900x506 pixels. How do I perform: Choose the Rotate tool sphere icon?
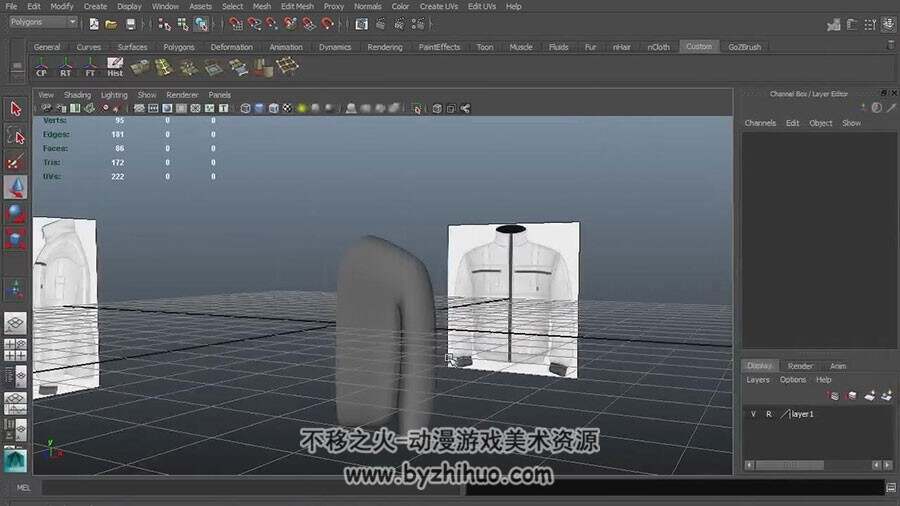15,213
